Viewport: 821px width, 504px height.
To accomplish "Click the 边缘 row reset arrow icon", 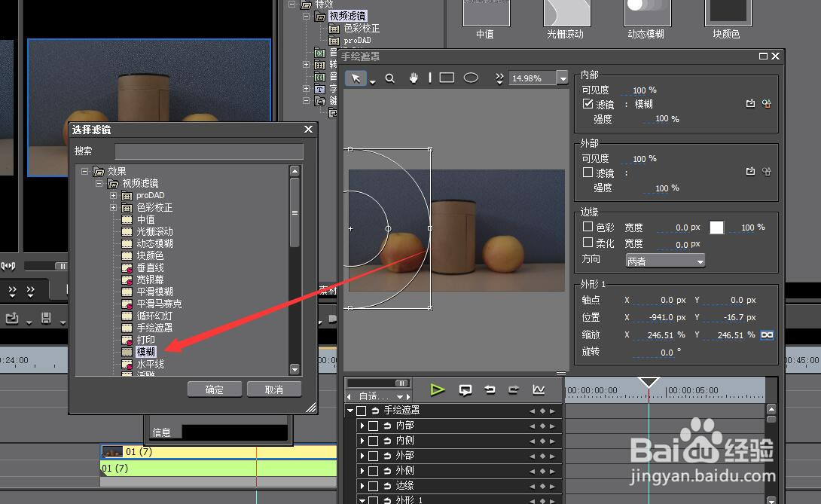I will (x=387, y=486).
